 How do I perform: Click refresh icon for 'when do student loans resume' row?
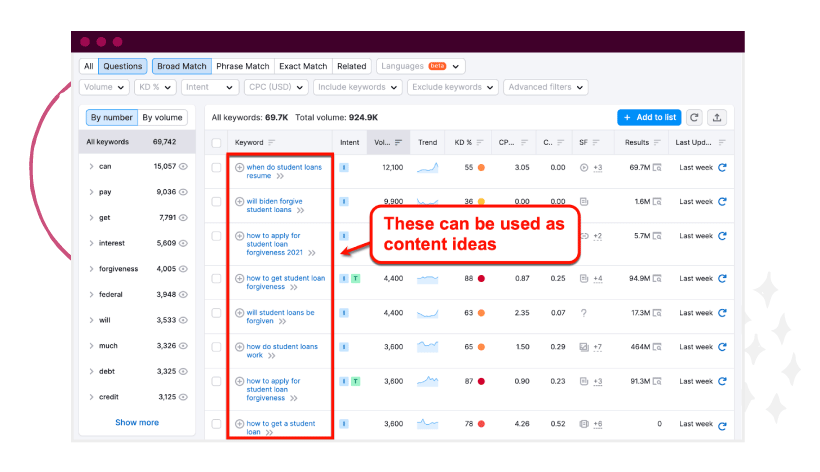point(722,167)
